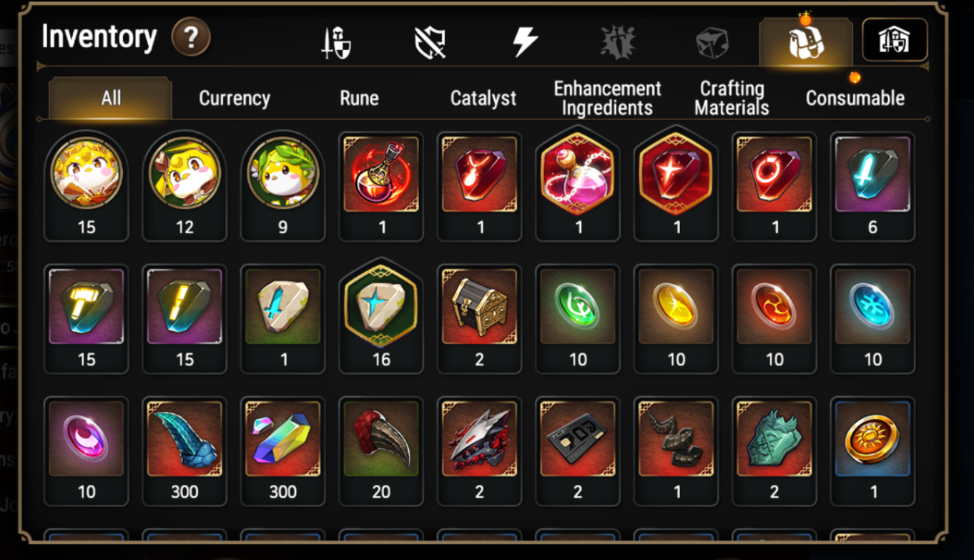The height and width of the screenshot is (560, 974).
Task: Select the gold sun coin item
Action: coord(873,451)
